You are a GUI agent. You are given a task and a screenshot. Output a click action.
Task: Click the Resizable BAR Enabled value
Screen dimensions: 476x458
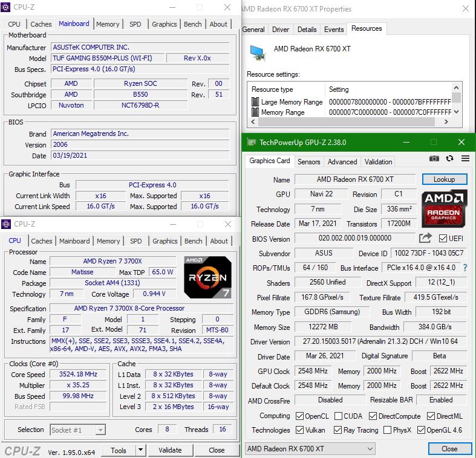[x=441, y=400]
